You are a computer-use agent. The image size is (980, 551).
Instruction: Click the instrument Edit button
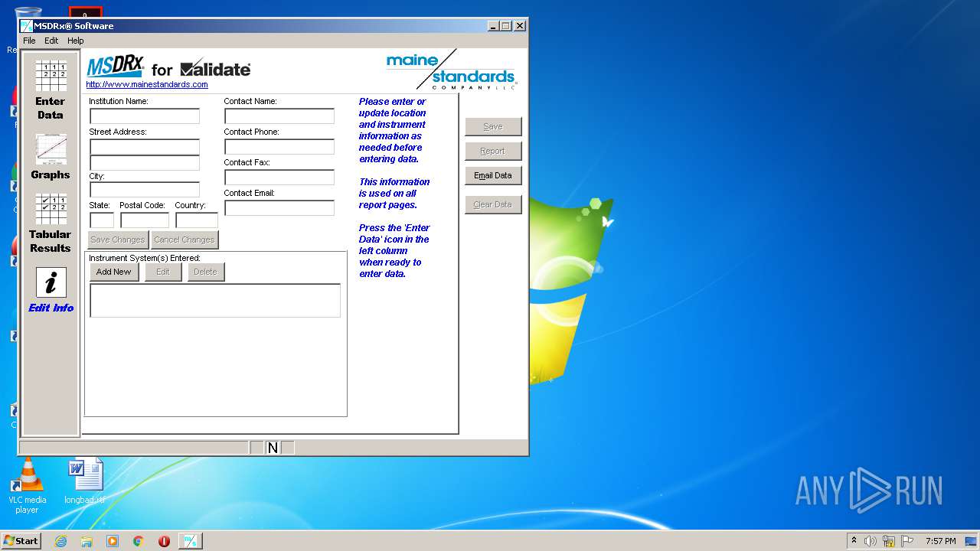163,272
